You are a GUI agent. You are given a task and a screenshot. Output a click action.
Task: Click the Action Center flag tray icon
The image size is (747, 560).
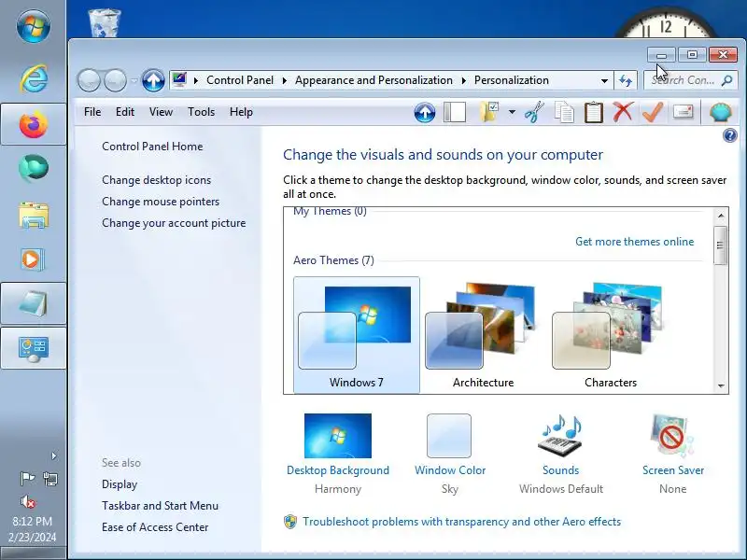[x=27, y=478]
